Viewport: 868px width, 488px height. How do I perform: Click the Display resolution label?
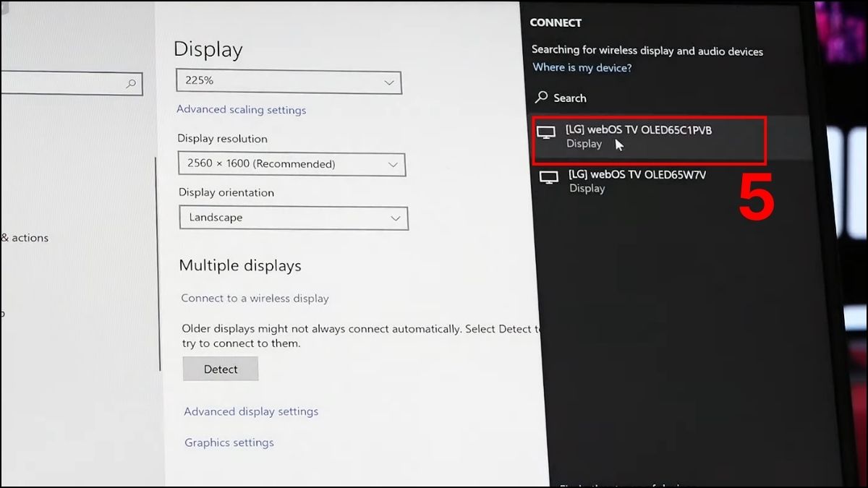(223, 139)
